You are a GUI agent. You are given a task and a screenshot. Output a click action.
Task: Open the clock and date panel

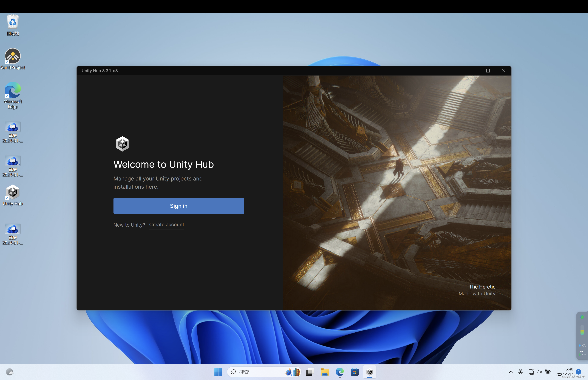(x=564, y=372)
